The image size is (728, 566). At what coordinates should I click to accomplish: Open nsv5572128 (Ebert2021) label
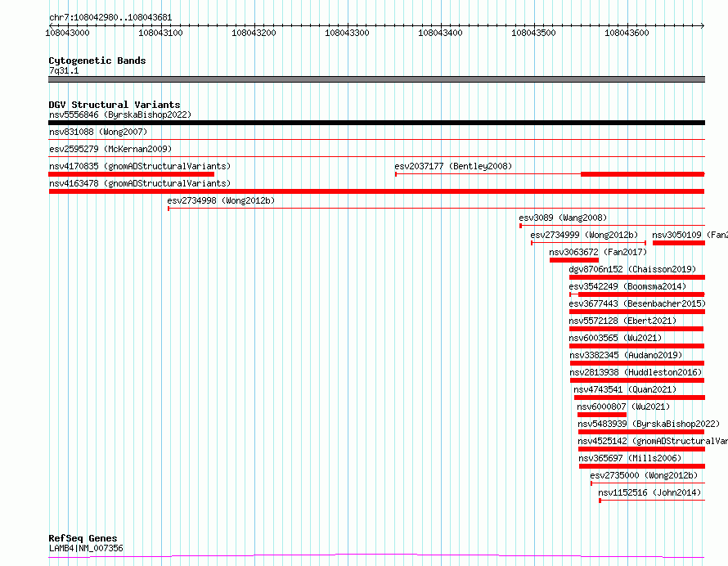(622, 321)
